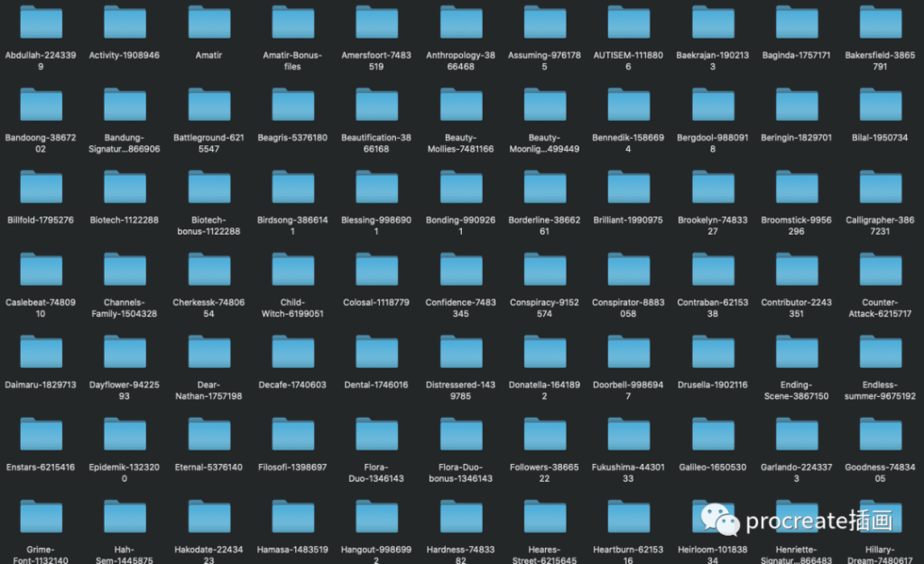Click the Bergdool-9880918 folder name
This screenshot has height=564, width=924.
coord(713,143)
